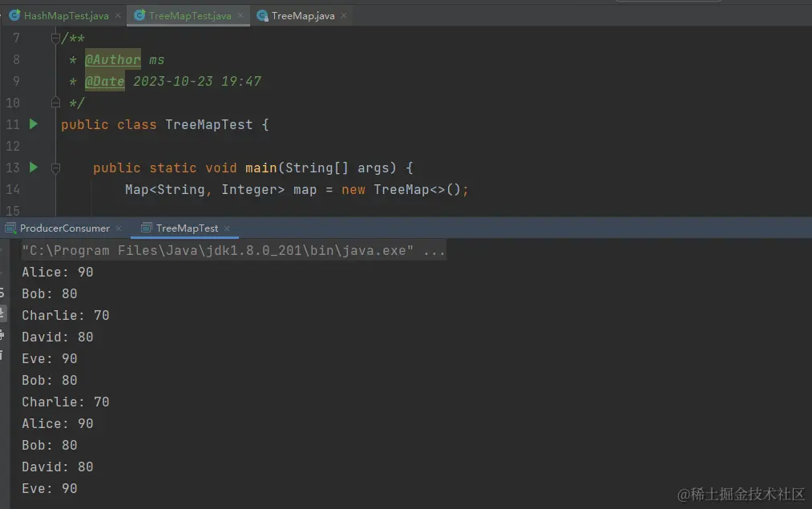This screenshot has width=812, height=509.
Task: Close the TreeMapTest.java editor tab
Action: (x=240, y=15)
